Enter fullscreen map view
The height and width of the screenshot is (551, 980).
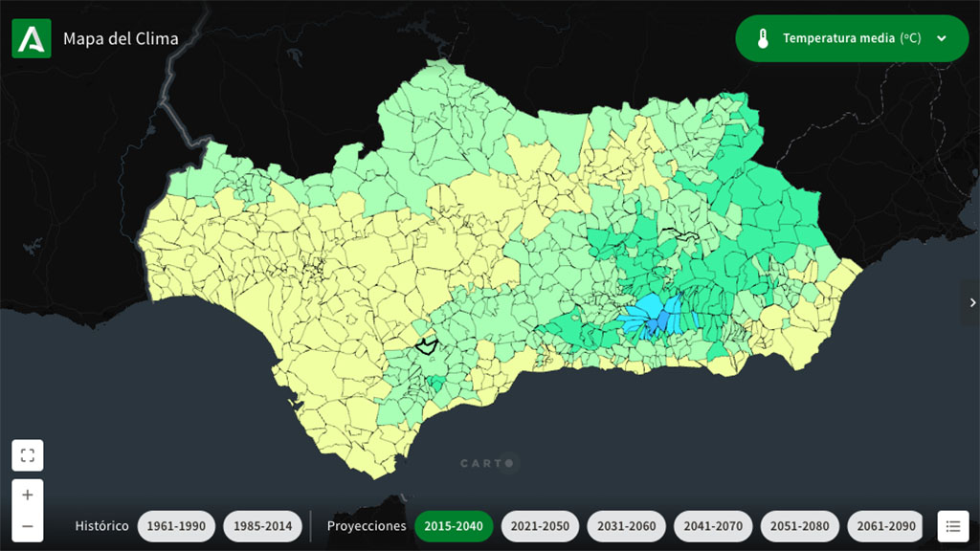pos(28,455)
